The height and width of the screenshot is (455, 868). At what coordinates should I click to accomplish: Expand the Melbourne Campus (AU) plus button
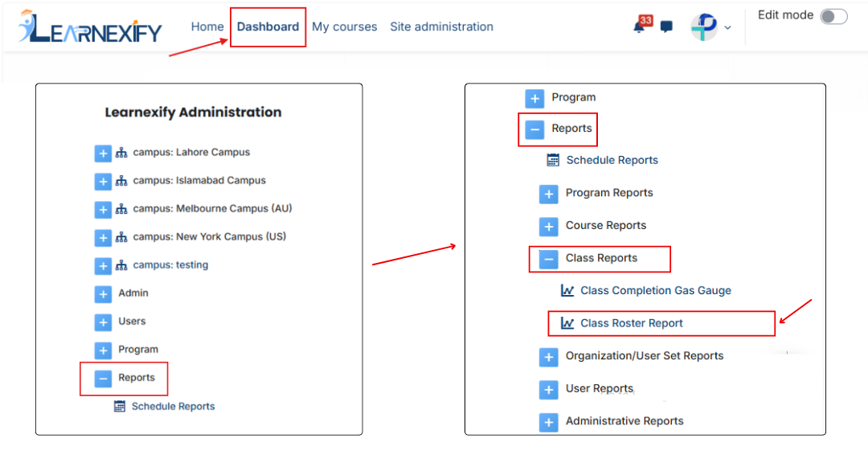point(103,210)
